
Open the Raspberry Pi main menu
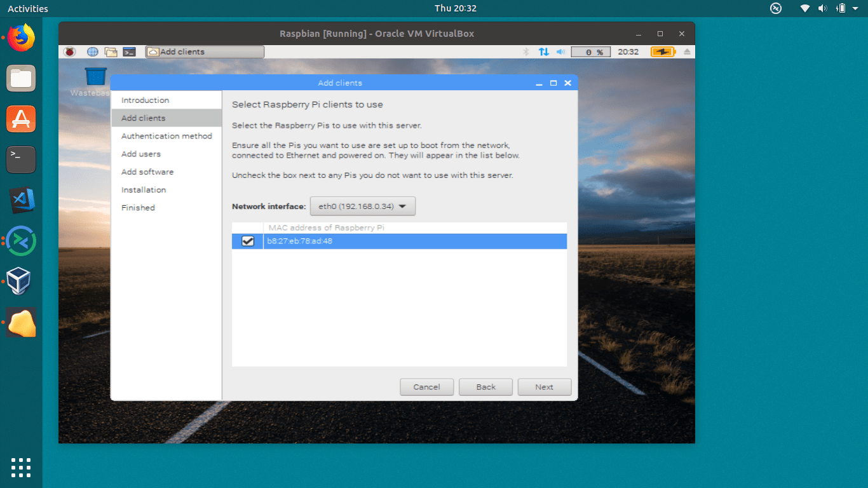click(x=70, y=51)
